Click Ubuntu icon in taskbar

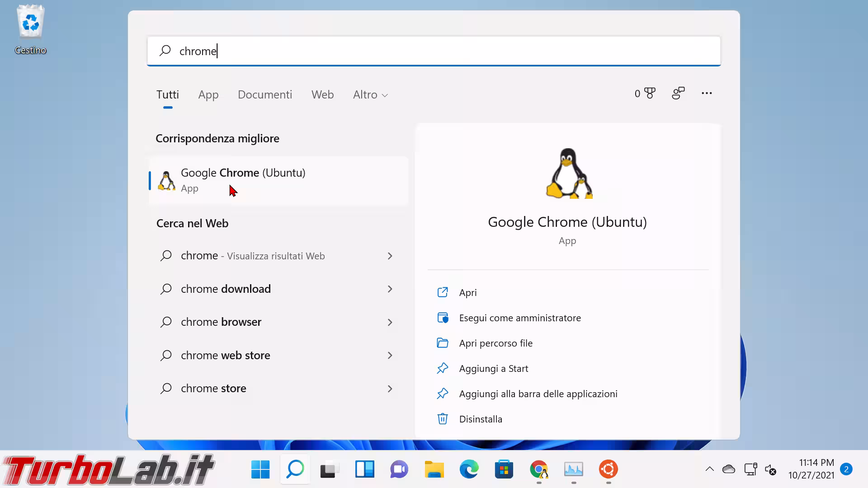coord(608,469)
